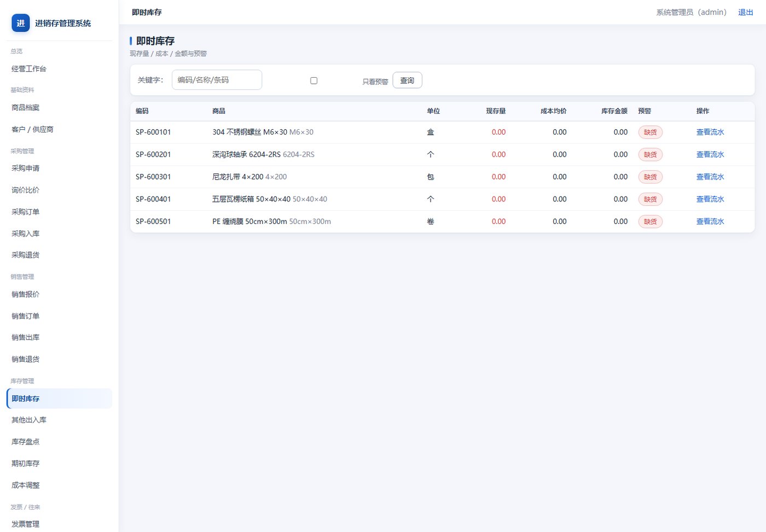
Task: Toggle the 只看预警 checkbox
Action: (314, 80)
